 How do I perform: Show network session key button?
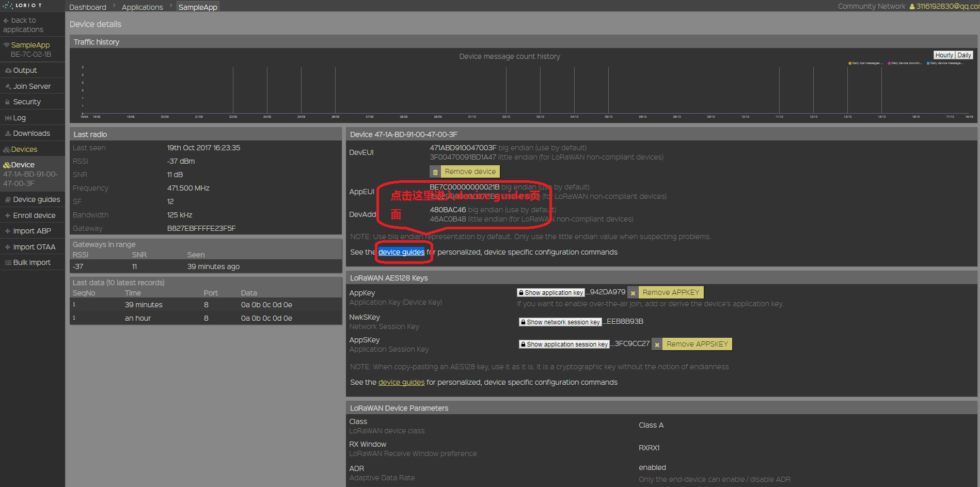point(560,322)
